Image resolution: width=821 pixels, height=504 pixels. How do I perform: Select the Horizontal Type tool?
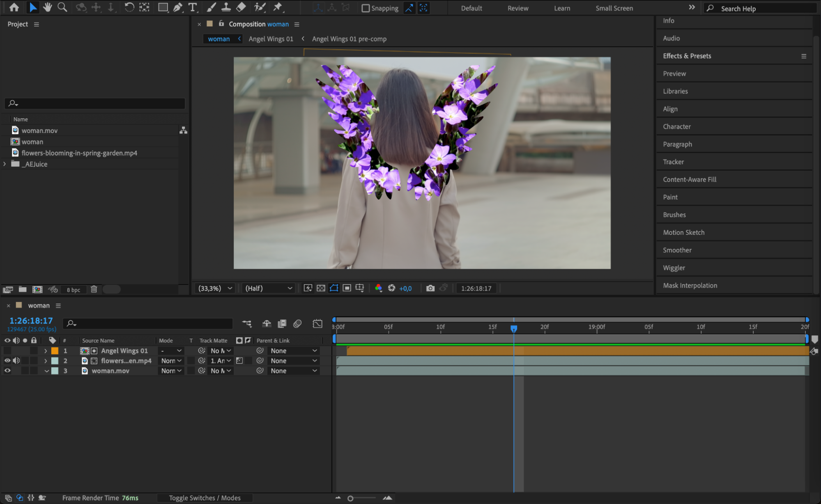click(x=192, y=7)
